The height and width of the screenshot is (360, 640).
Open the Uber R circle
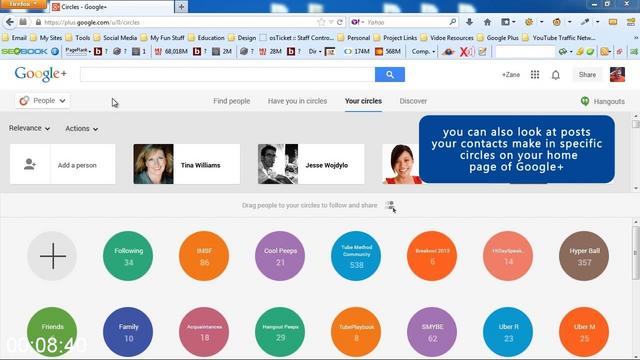coord(508,332)
